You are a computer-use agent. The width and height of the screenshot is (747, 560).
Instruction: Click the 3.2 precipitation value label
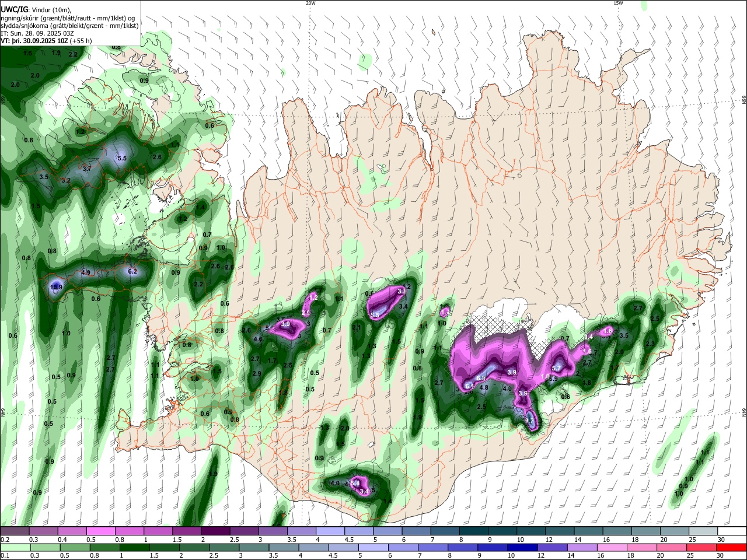[x=66, y=180]
